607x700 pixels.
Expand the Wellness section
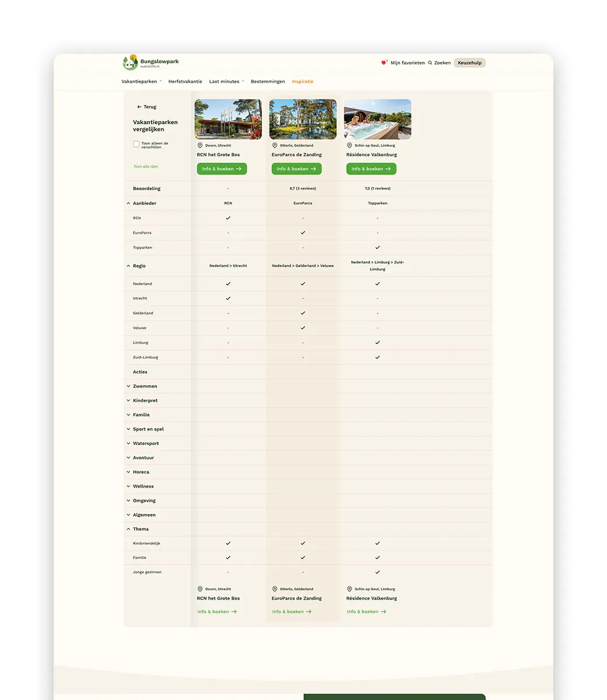pos(128,487)
